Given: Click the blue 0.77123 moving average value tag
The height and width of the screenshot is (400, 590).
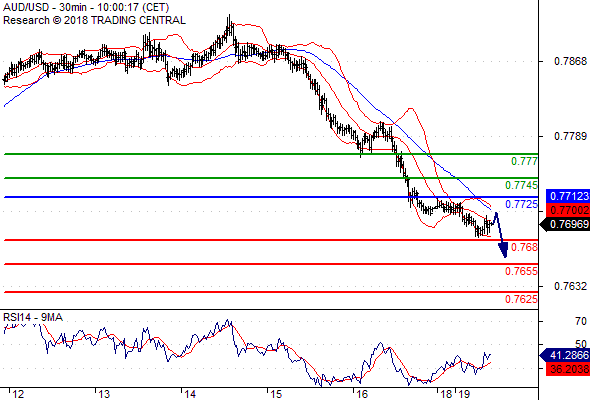Looking at the screenshot, I should click(x=568, y=196).
